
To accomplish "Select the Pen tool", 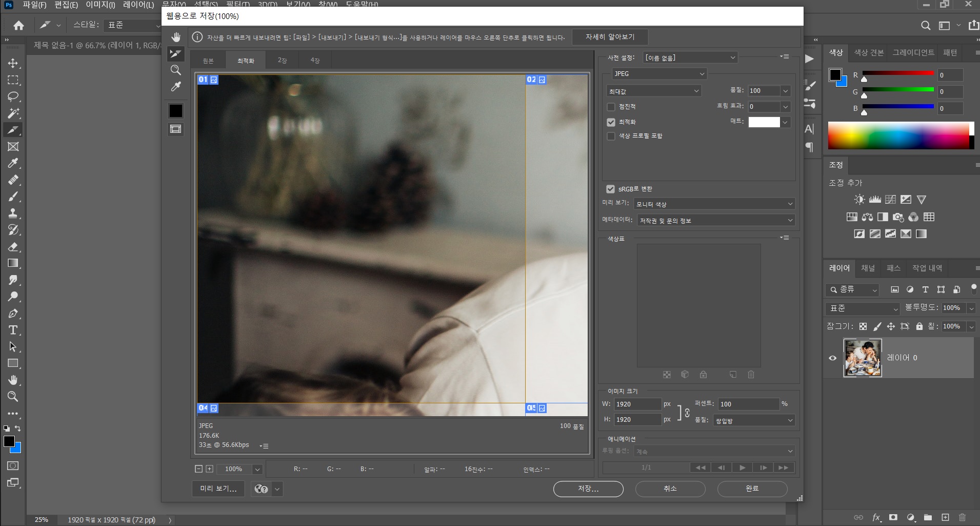I will coord(13,313).
